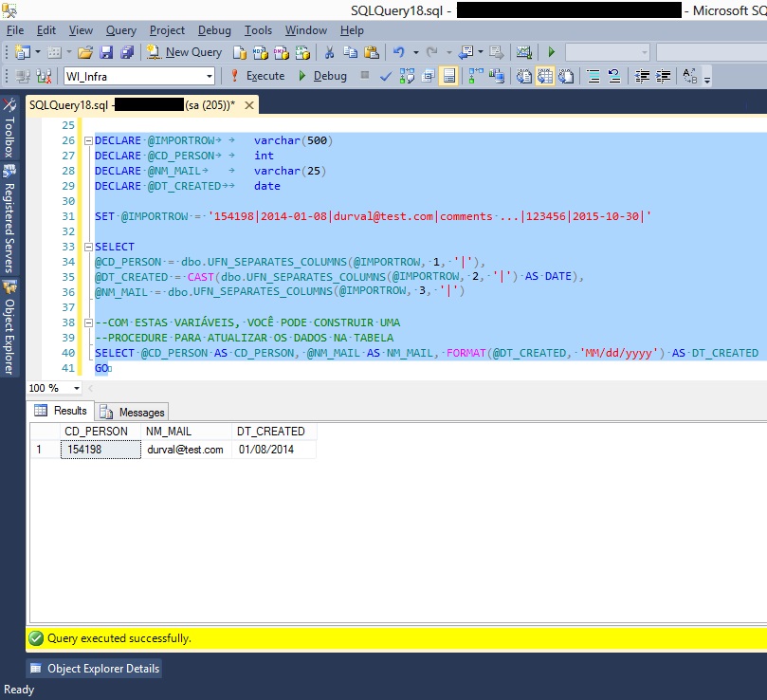Viewport: 767px width, 700px height.
Task: Click the Save floppy disk icon
Action: pos(106,53)
